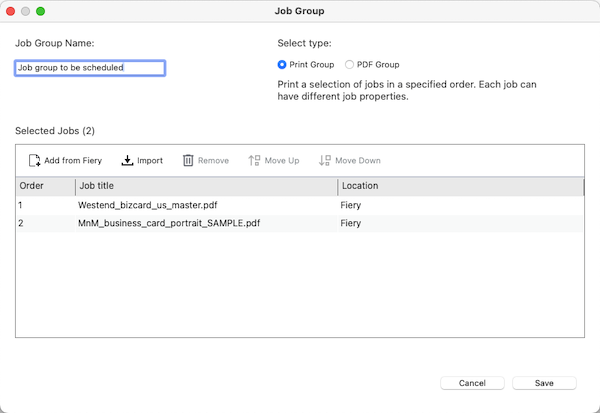Screen dimensions: 600x413
Task: Click the green zoom window button
Action: (41, 11)
